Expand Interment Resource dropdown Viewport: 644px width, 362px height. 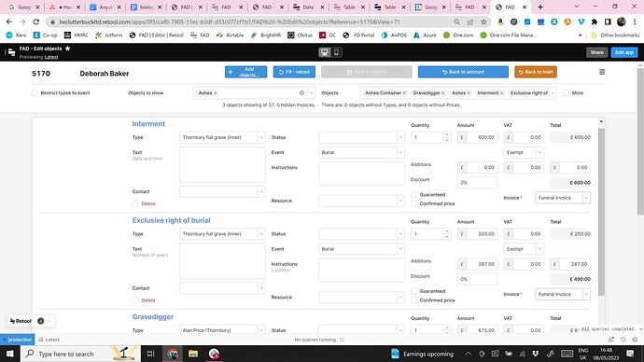point(400,201)
